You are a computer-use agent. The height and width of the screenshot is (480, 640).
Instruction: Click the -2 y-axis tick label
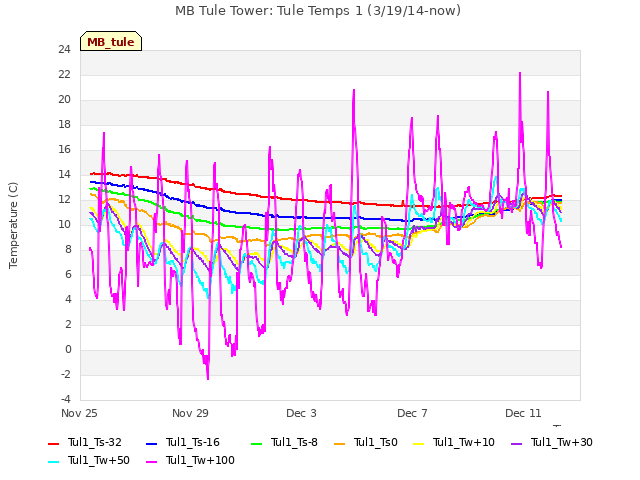(x=66, y=374)
